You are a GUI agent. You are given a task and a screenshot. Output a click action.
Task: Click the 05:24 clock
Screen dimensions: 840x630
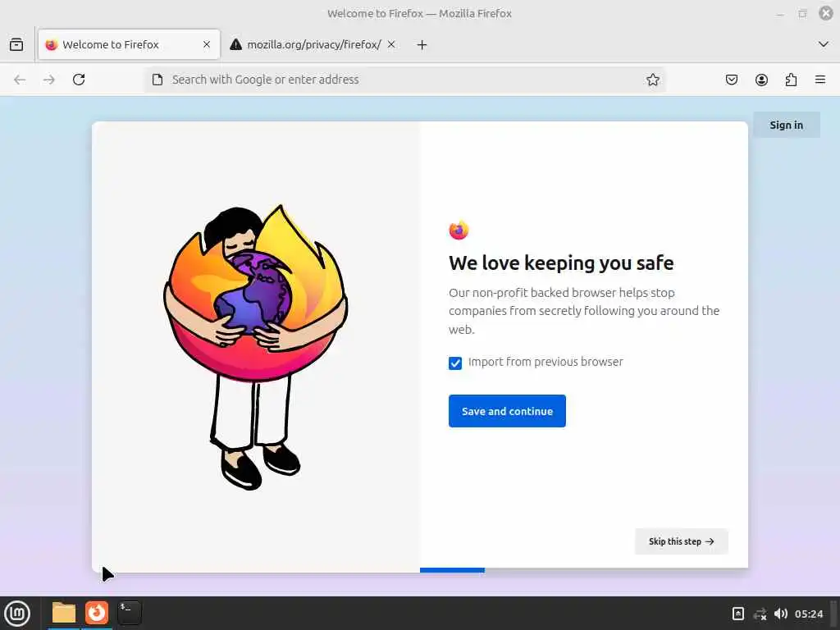click(808, 614)
